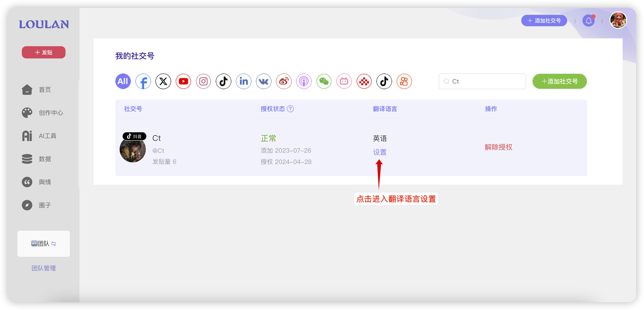The height and width of the screenshot is (310, 644).
Task: Click 设置 under translation language
Action: 380,152
